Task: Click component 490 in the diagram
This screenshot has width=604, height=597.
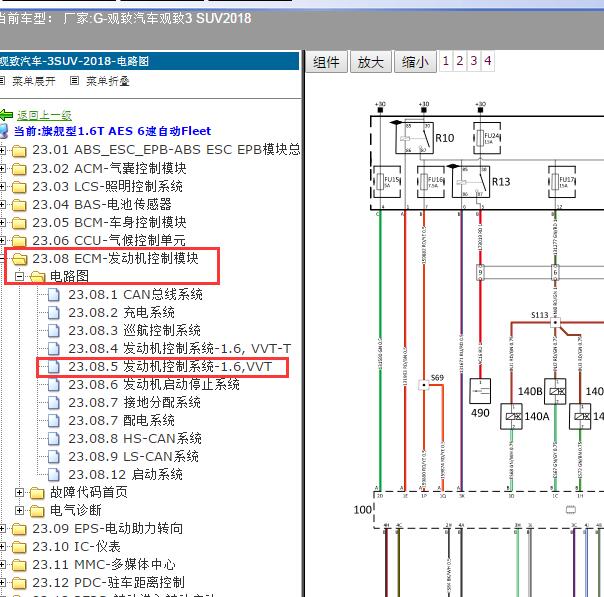Action: 480,391
